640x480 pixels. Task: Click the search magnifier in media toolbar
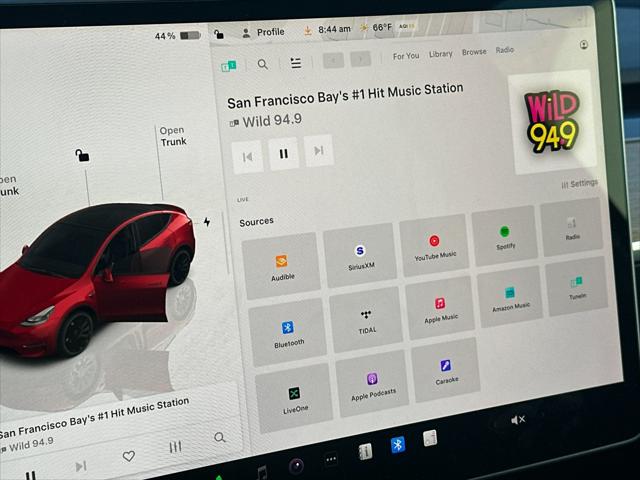(263, 64)
